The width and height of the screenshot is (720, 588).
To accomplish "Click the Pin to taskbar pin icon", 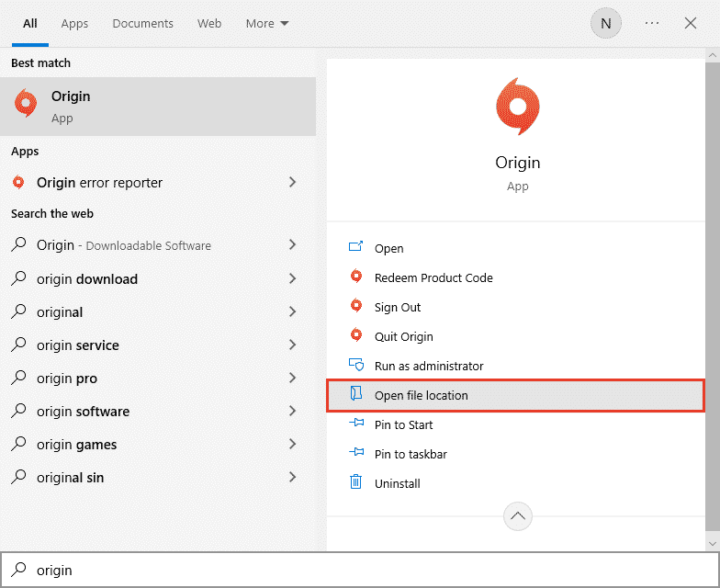I will [356, 454].
